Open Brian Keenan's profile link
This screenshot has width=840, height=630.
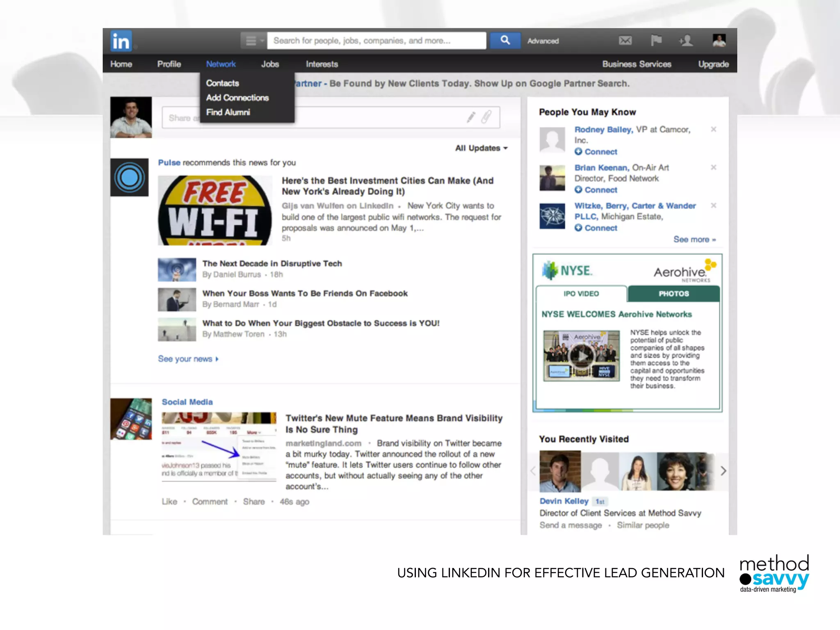tap(602, 168)
